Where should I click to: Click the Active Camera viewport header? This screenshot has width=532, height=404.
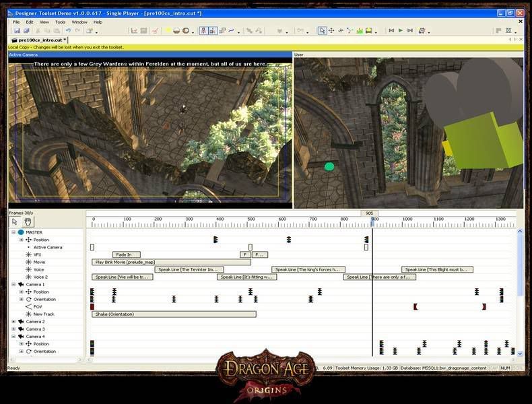150,55
